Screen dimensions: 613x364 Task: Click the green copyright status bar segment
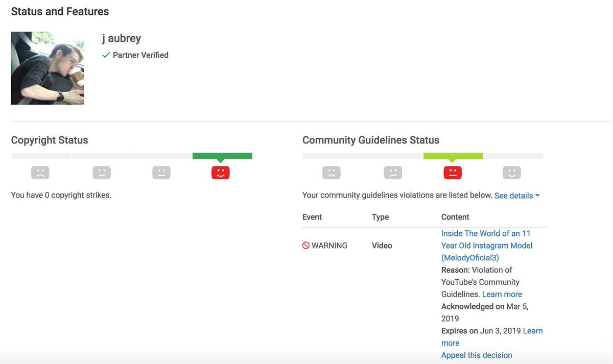[222, 156]
